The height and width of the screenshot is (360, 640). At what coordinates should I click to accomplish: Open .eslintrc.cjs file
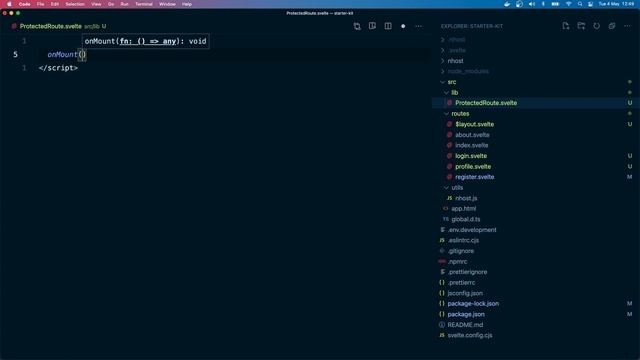tap(463, 240)
